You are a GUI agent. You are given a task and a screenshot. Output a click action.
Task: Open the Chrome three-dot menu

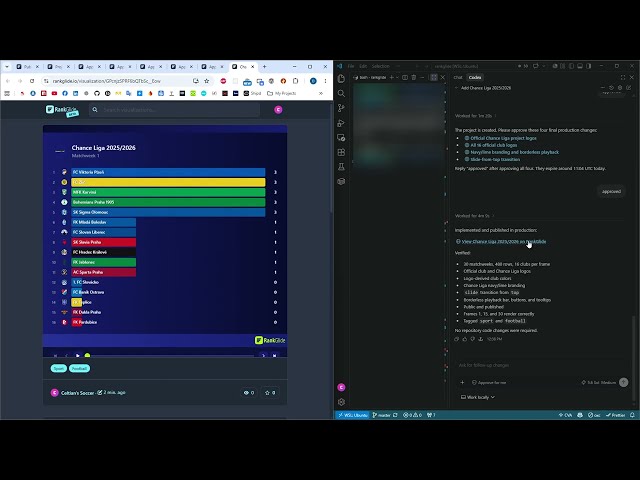click(325, 81)
